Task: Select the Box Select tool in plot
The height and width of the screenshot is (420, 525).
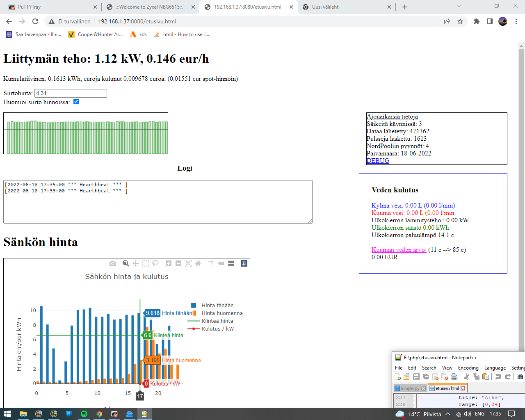Action: point(146,263)
